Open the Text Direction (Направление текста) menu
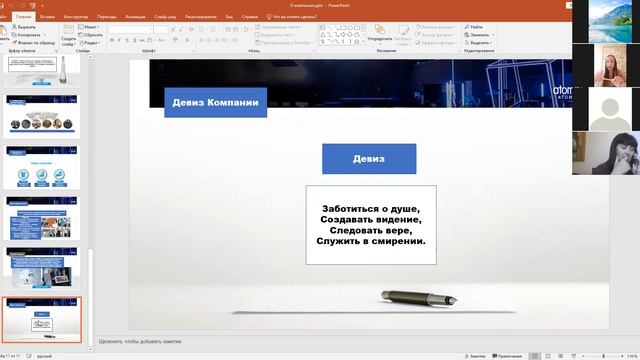 (x=278, y=27)
